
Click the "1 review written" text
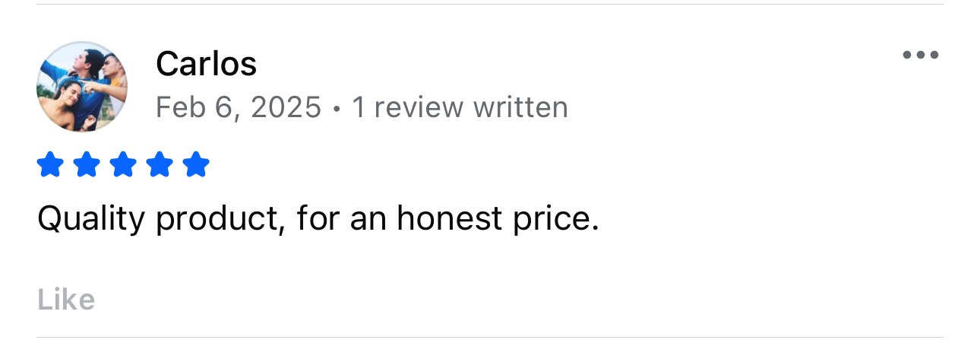click(460, 107)
